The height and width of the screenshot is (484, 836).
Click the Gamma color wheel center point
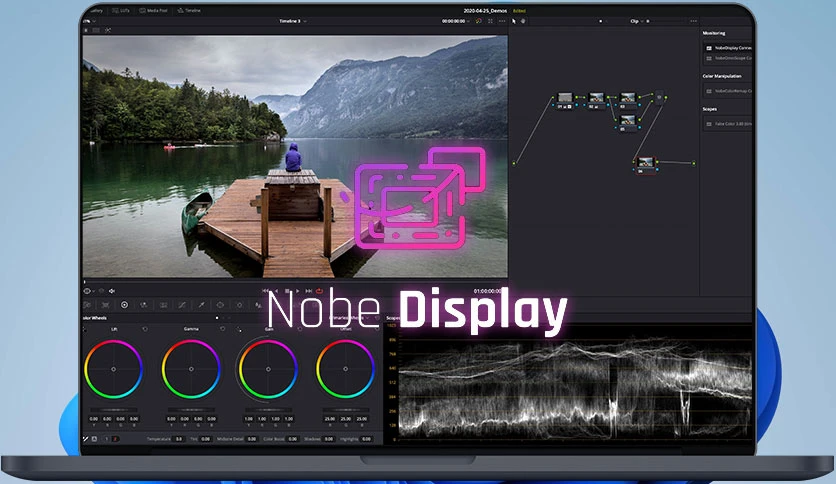pyautogui.click(x=191, y=369)
